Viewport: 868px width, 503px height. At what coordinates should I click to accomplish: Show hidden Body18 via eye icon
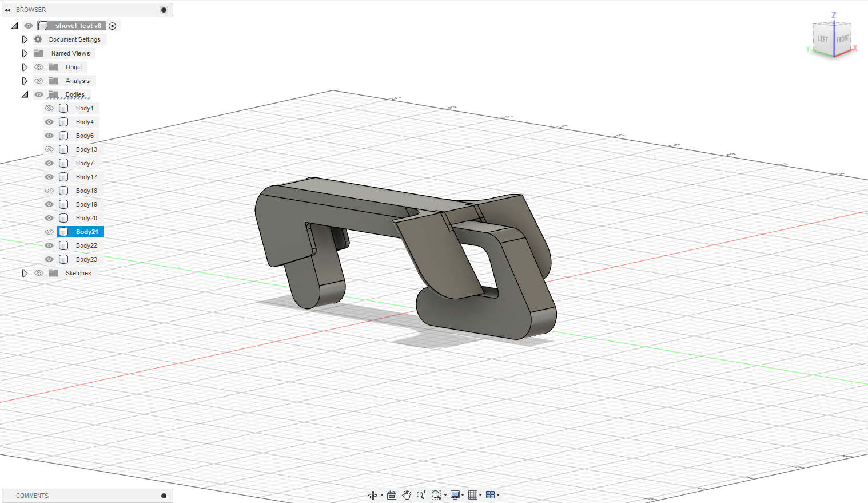(49, 191)
